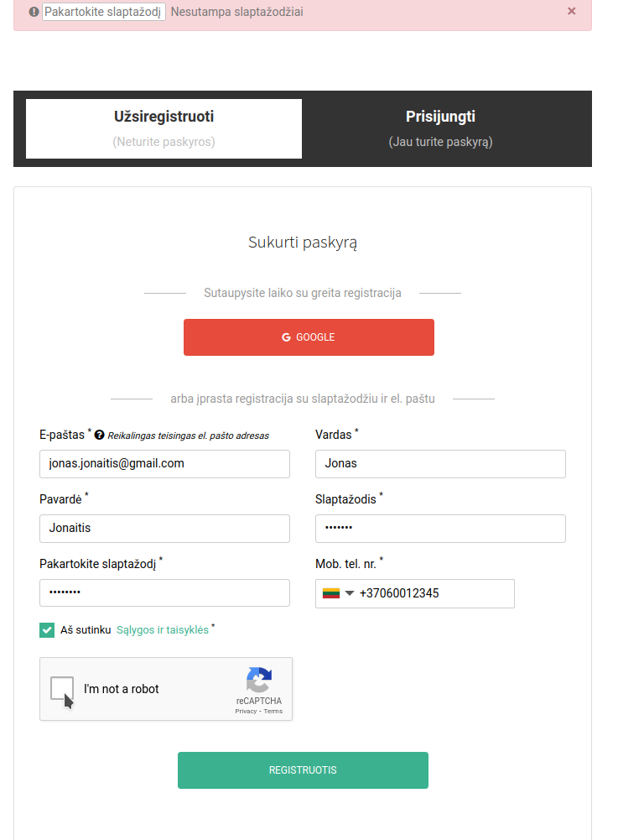Click the email help question mark icon
Screen dimensions: 618x840
coord(99,435)
